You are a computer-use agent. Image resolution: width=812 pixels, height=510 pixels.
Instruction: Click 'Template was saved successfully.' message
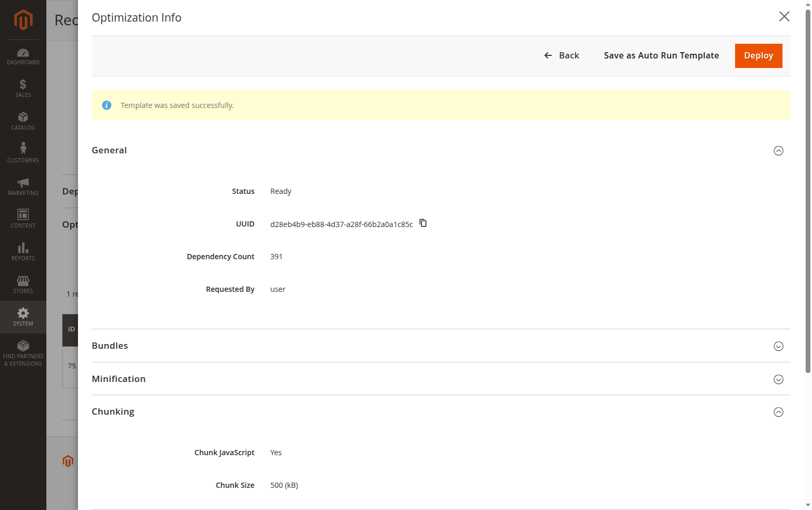(x=177, y=105)
